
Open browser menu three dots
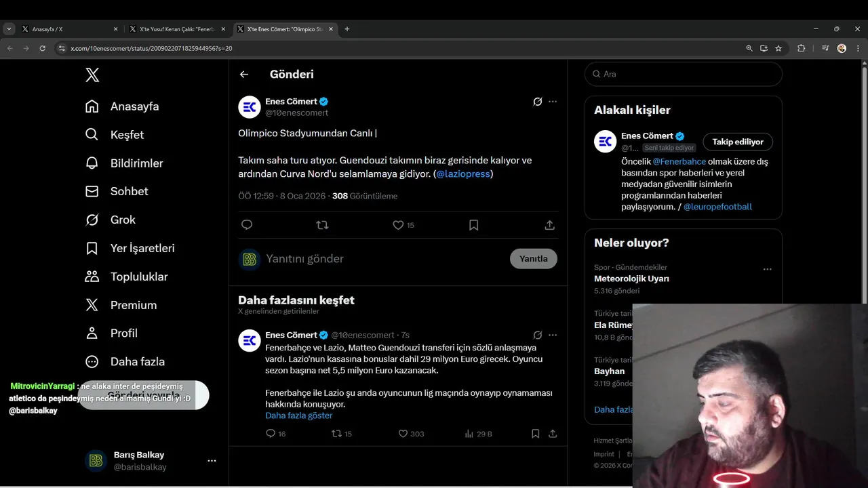pyautogui.click(x=858, y=48)
